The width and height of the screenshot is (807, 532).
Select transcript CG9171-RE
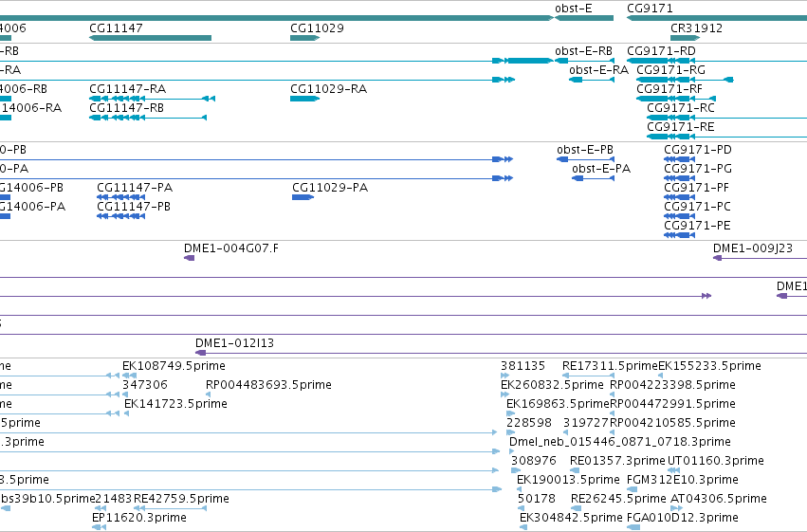(x=680, y=127)
